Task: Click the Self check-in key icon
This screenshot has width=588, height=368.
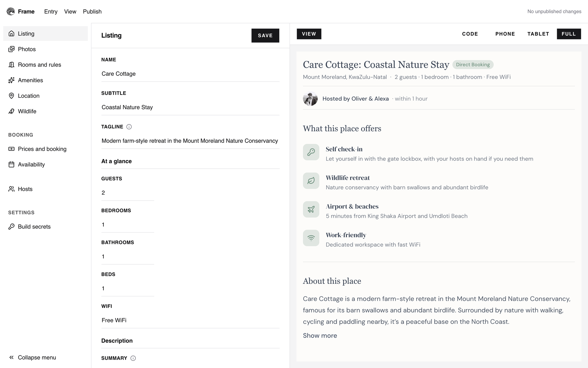Action: click(311, 152)
